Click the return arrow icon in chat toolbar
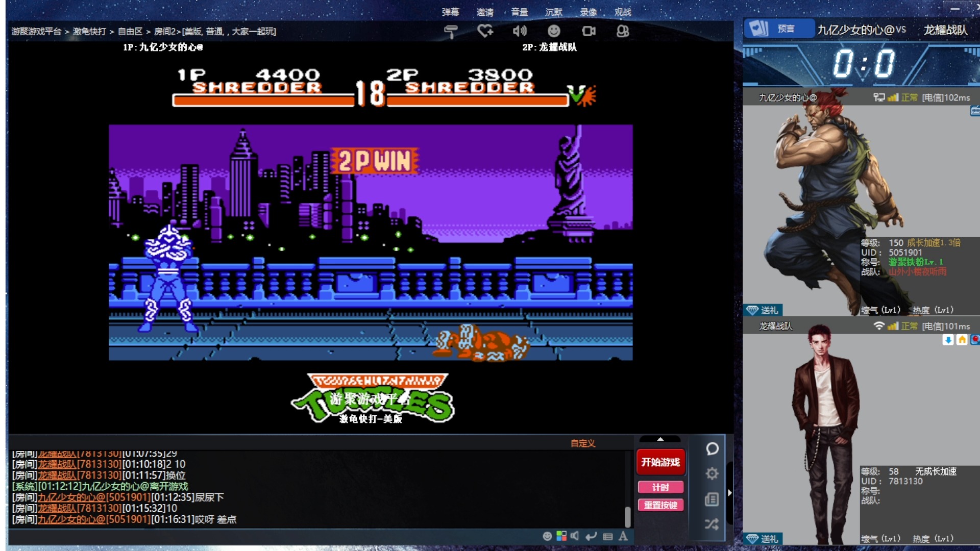This screenshot has width=980, height=551. click(x=591, y=536)
